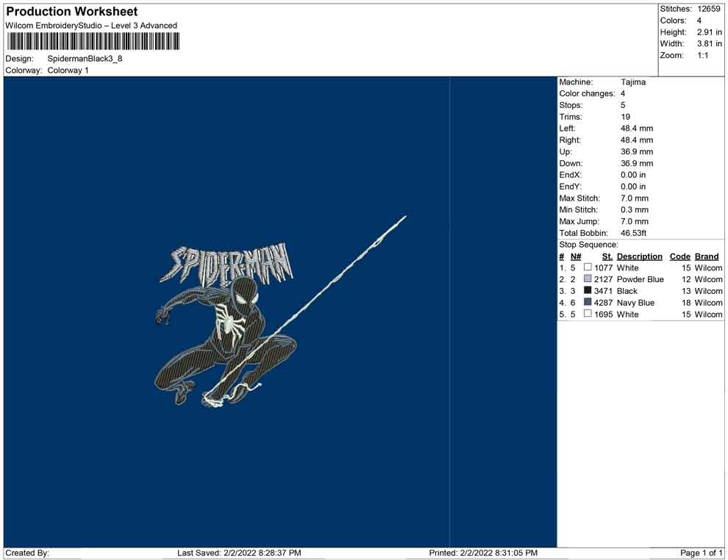Click the 'Min Stitch:' value '0.3 mm'
The width and height of the screenshot is (728, 560).
[x=635, y=209]
